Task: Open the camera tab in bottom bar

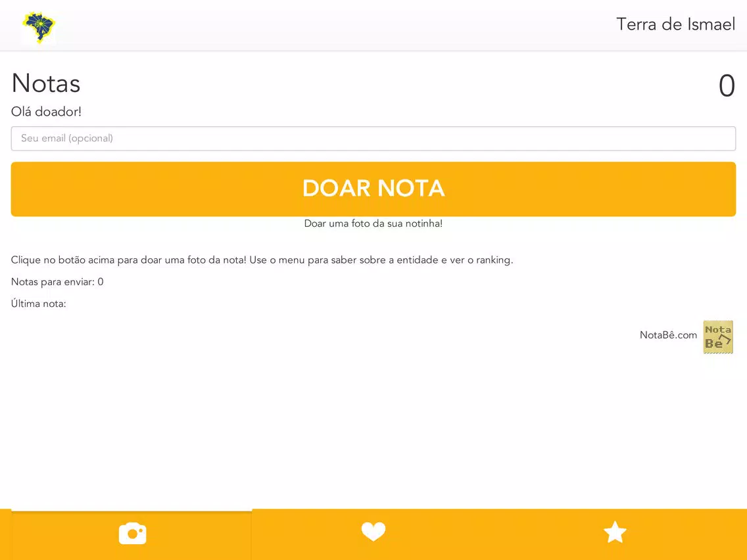Action: pos(132,533)
